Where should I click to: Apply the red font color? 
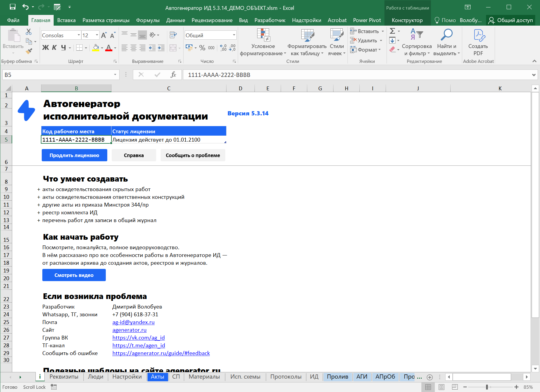point(109,48)
